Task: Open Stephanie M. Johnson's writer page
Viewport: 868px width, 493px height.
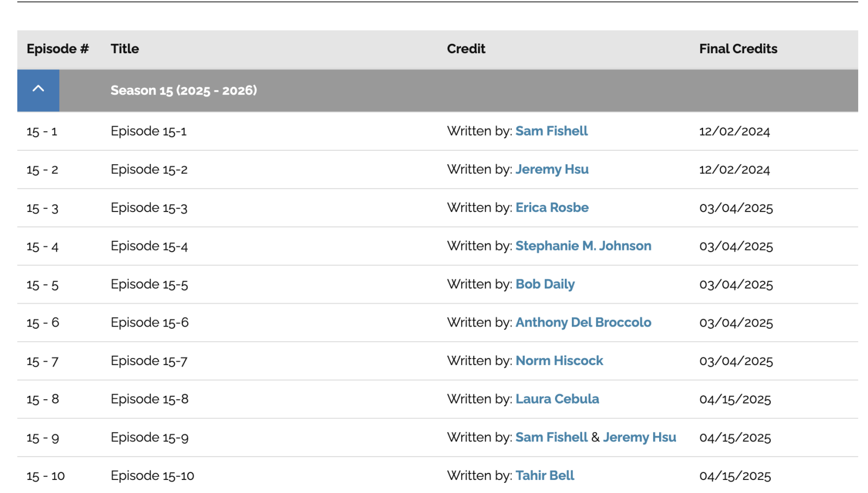Action: coord(583,246)
